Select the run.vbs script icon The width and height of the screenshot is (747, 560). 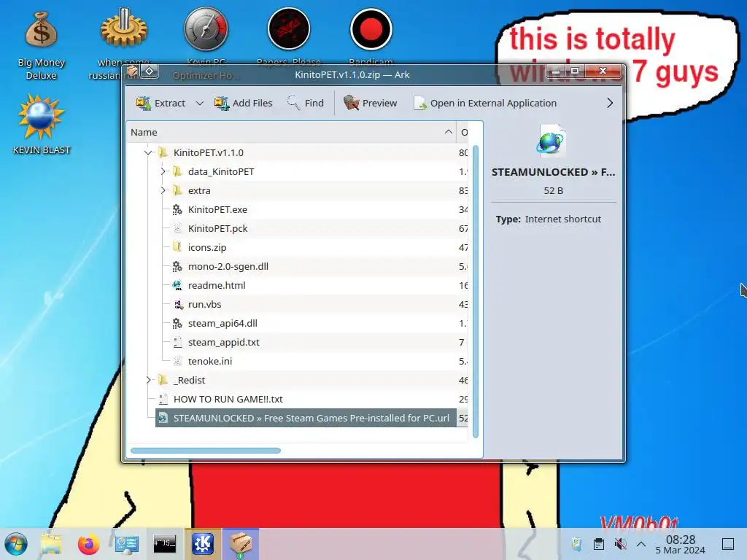177,304
